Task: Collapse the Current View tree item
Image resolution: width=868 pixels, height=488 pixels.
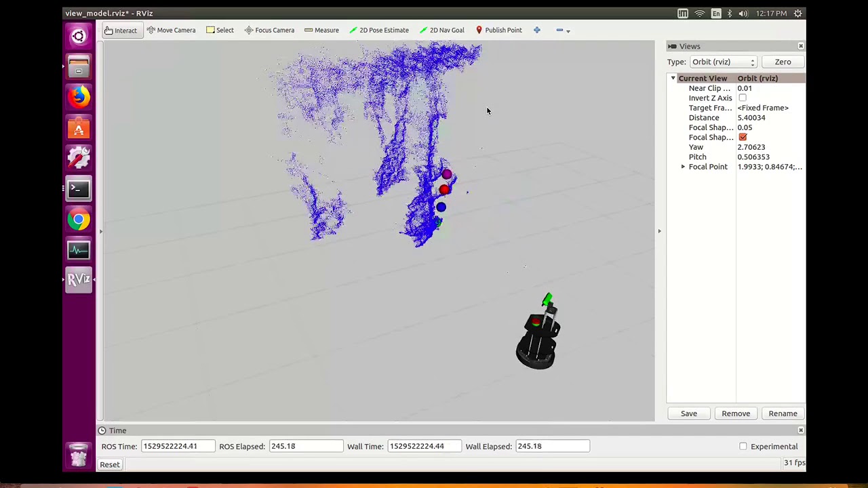Action: pyautogui.click(x=673, y=79)
